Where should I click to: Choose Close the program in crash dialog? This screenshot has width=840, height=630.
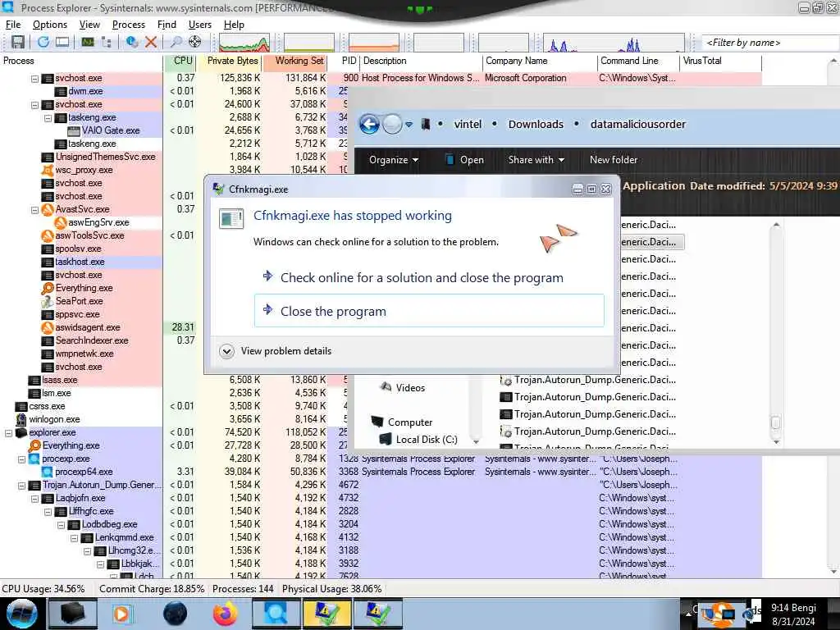coord(429,311)
